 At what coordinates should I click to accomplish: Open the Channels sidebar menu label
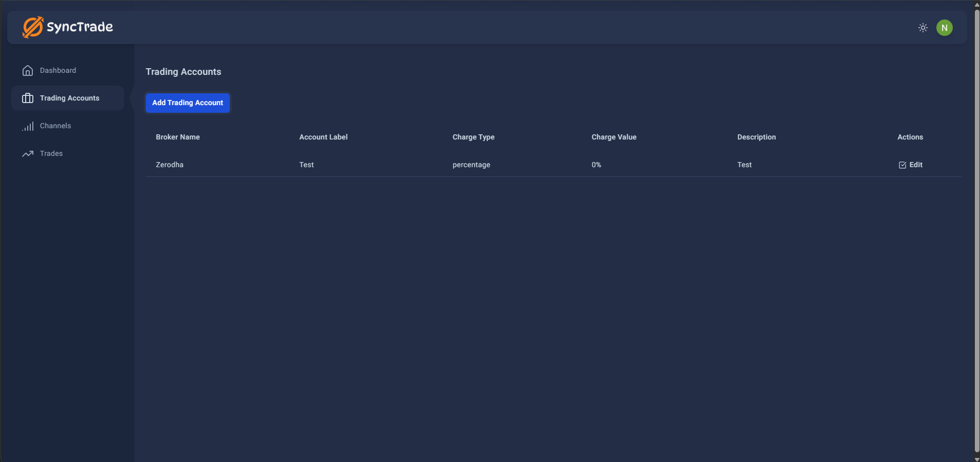55,126
